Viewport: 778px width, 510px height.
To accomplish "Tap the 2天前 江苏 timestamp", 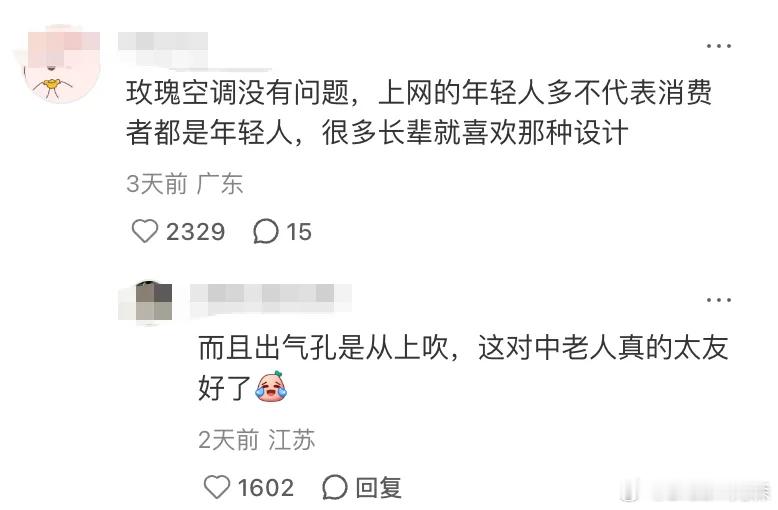I will 257,440.
